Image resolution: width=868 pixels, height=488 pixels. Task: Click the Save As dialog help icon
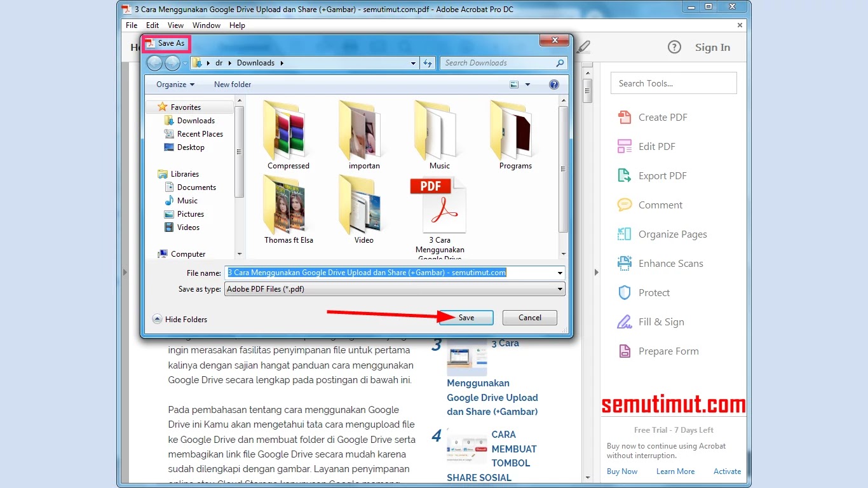[x=553, y=85]
